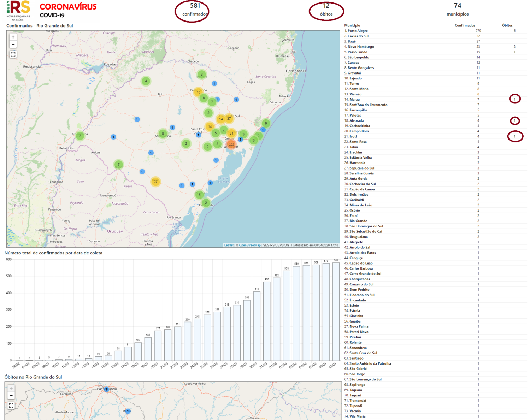Sort table by Óbitos column header
The width and height of the screenshot is (530, 420).
tap(507, 25)
